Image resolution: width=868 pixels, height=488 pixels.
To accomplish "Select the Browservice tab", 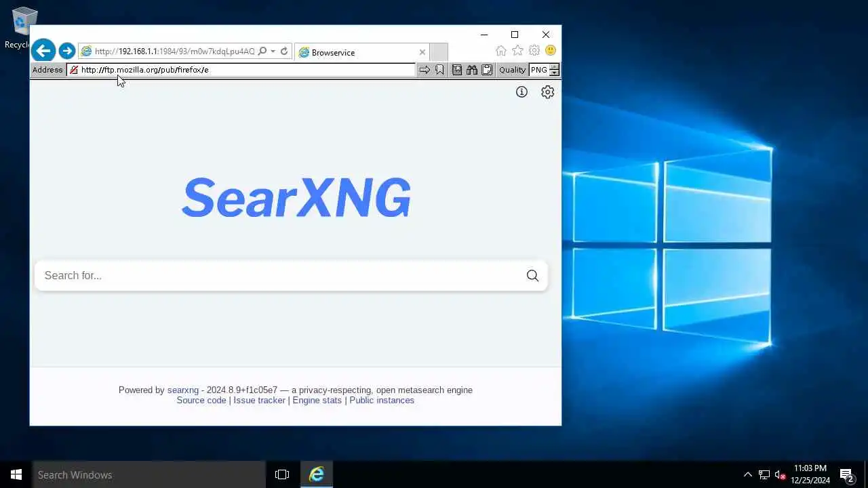I will tap(362, 52).
